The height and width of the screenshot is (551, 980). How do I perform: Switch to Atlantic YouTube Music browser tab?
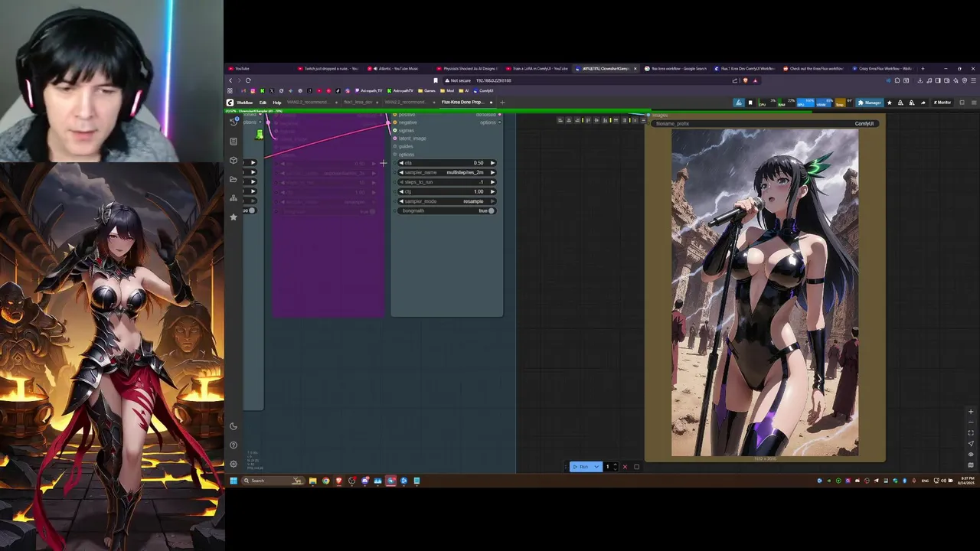coord(397,69)
